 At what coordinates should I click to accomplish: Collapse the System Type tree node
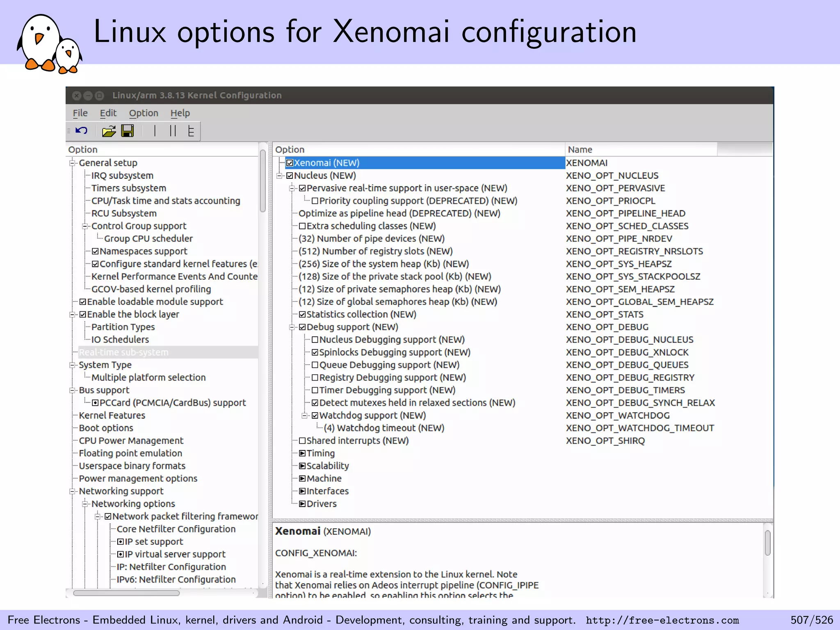pos(72,365)
